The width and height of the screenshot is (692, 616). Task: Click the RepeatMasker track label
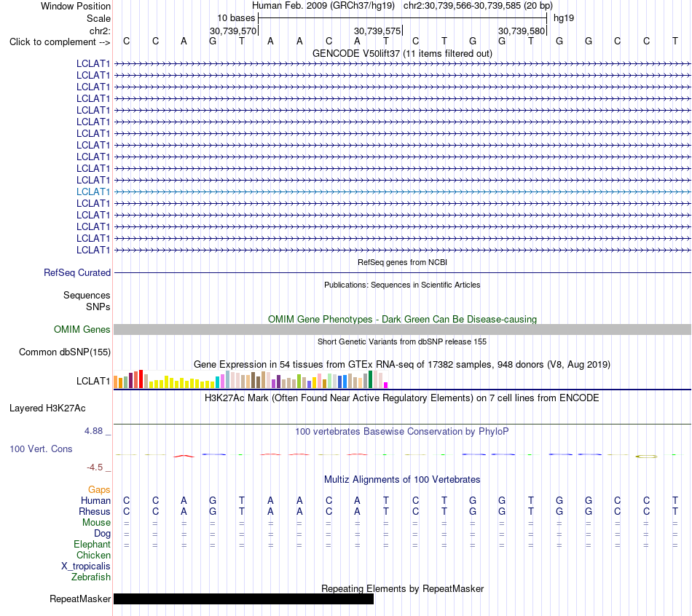80,599
